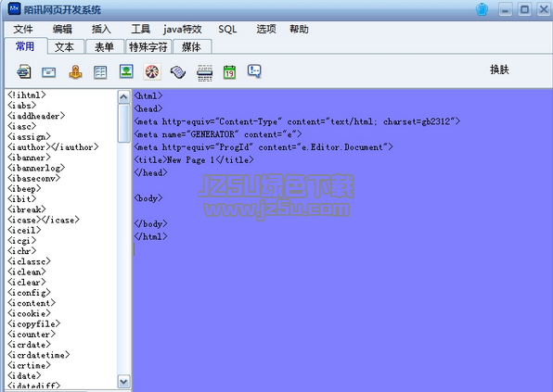Select the <icookie> tag in list
Viewport: 553px width, 392px height.
point(30,313)
